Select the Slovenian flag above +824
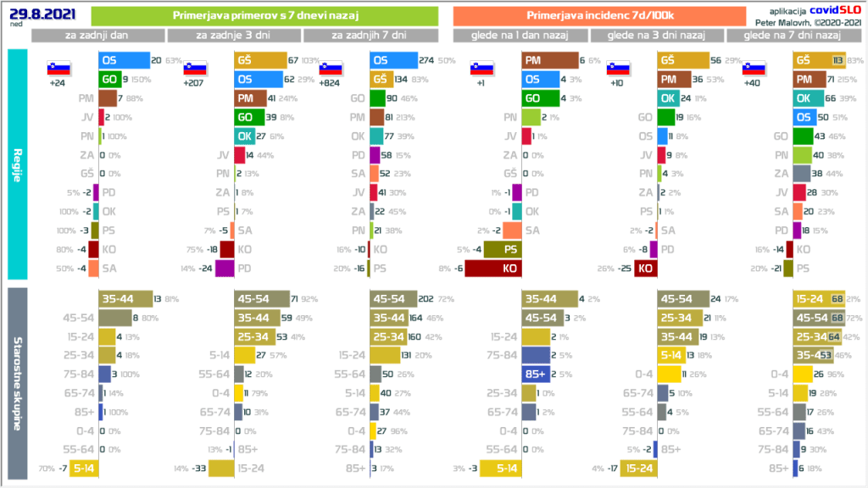Image resolution: width=868 pixels, height=488 pixels. (x=331, y=69)
